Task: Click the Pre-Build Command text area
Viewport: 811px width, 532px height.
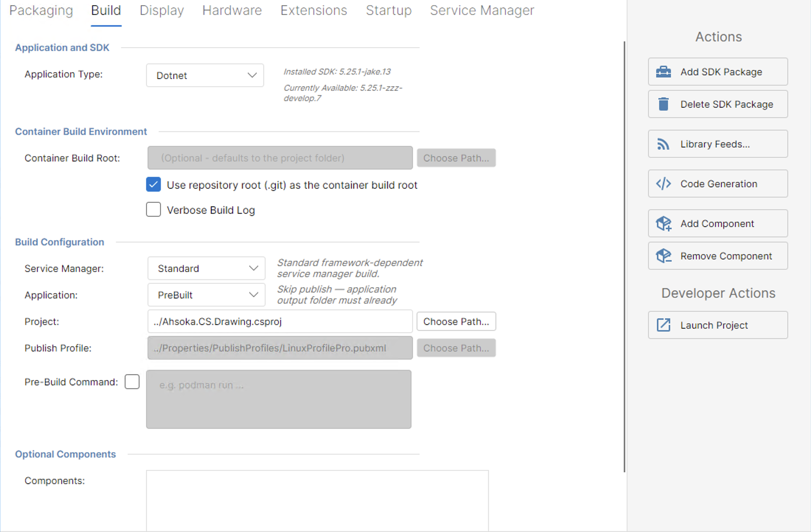Action: pos(279,399)
